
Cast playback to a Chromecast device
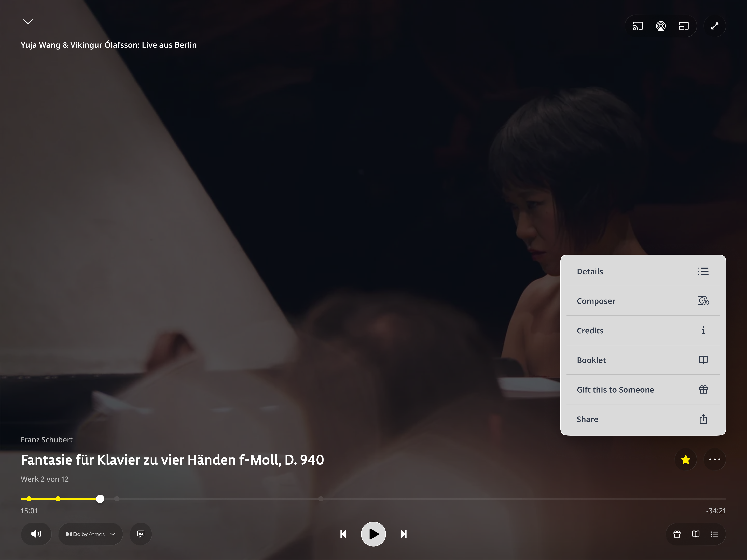tap(638, 26)
